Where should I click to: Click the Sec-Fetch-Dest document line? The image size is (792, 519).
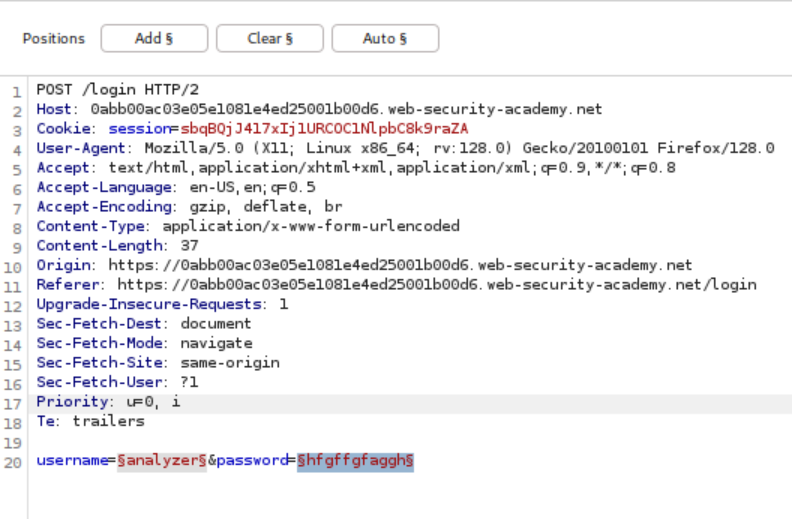pyautogui.click(x=144, y=323)
